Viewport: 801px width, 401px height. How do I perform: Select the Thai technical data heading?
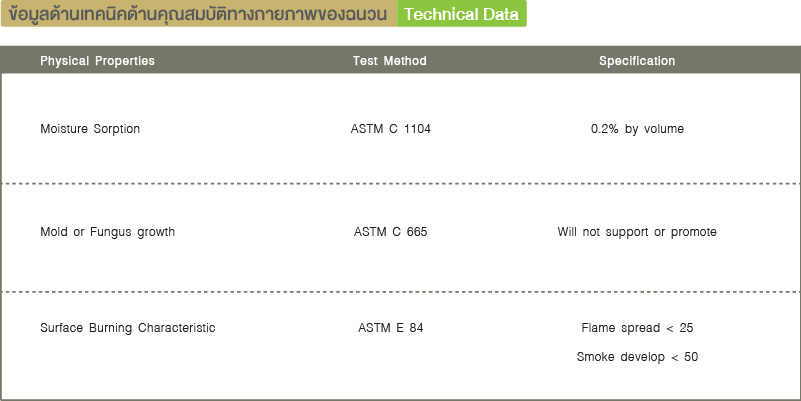pos(198,14)
